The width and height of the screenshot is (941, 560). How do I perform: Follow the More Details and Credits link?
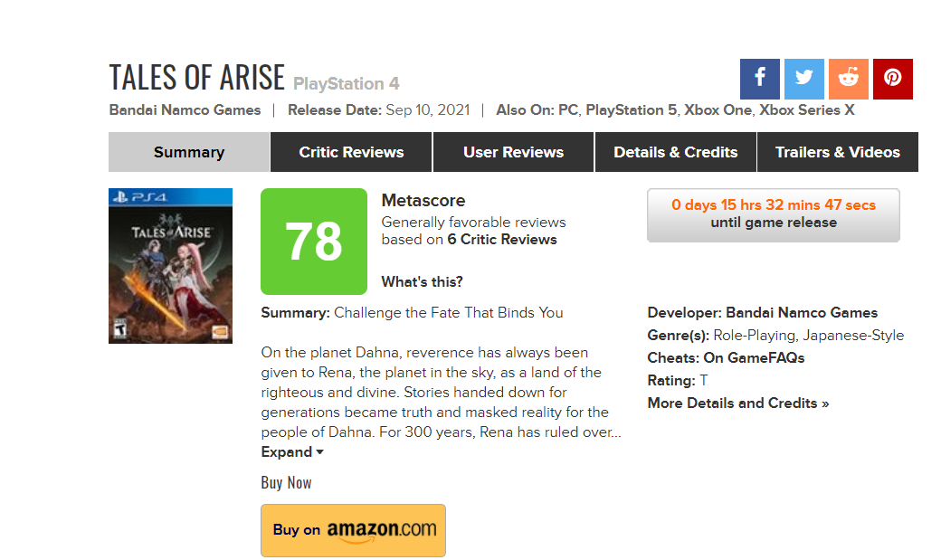tap(738, 403)
